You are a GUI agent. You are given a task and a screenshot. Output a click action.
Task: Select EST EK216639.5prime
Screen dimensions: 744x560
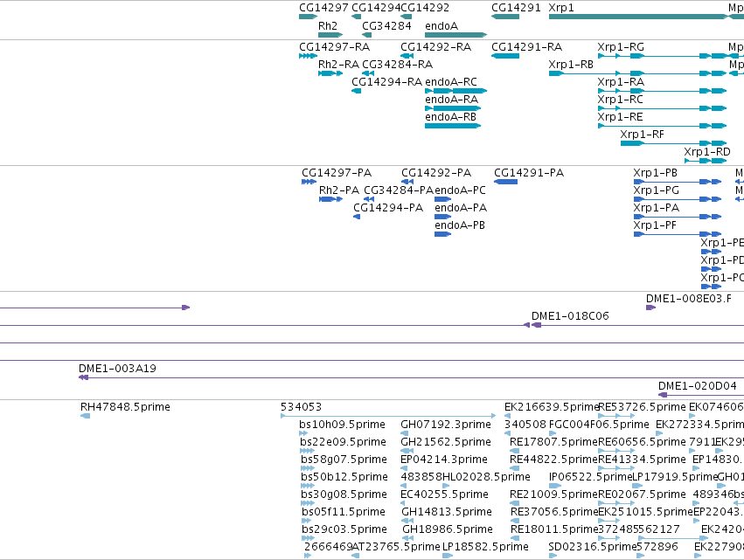coord(508,416)
